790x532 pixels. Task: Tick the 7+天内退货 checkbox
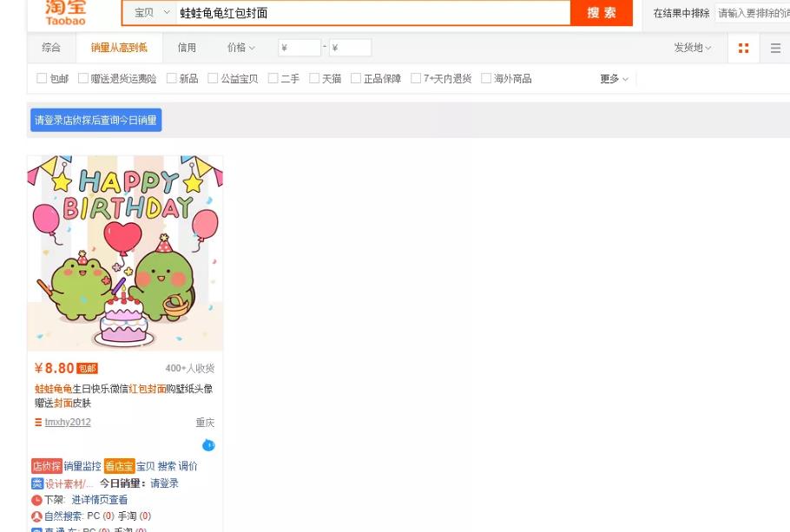pos(416,78)
